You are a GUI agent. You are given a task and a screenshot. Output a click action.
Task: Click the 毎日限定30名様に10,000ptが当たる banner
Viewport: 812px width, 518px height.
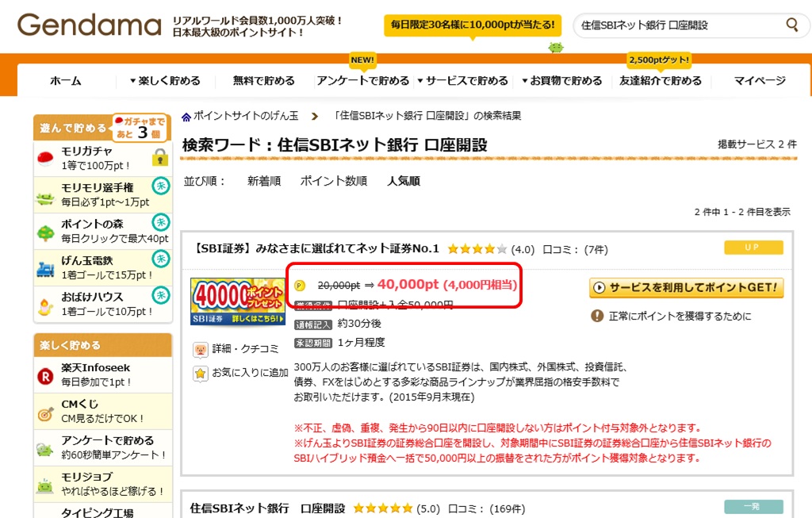click(x=473, y=25)
